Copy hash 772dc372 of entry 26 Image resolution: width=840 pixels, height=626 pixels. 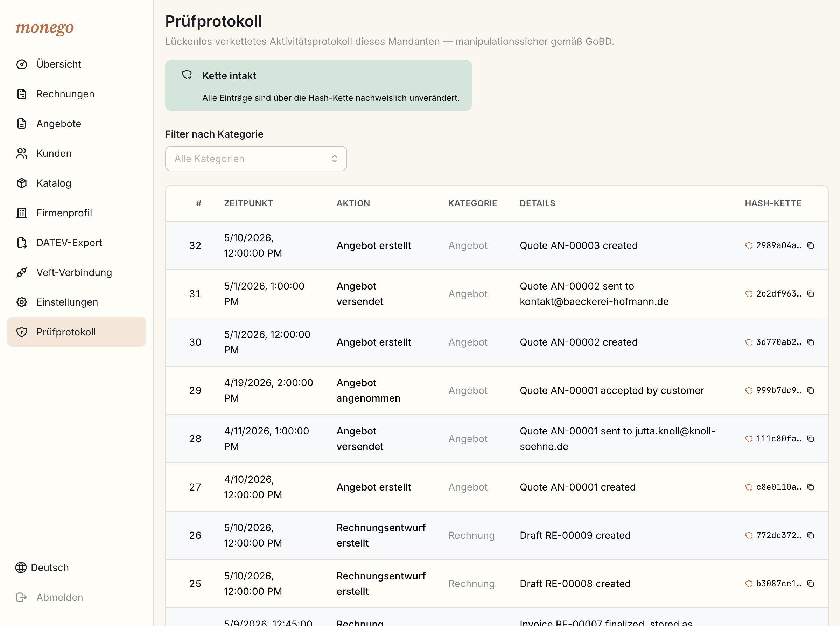811,535
